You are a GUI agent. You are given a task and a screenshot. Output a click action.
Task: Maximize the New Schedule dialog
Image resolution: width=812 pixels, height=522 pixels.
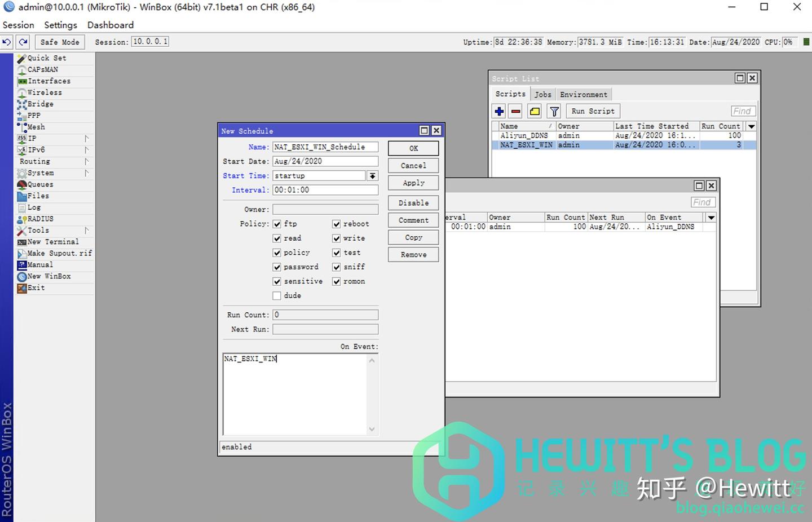coord(424,130)
